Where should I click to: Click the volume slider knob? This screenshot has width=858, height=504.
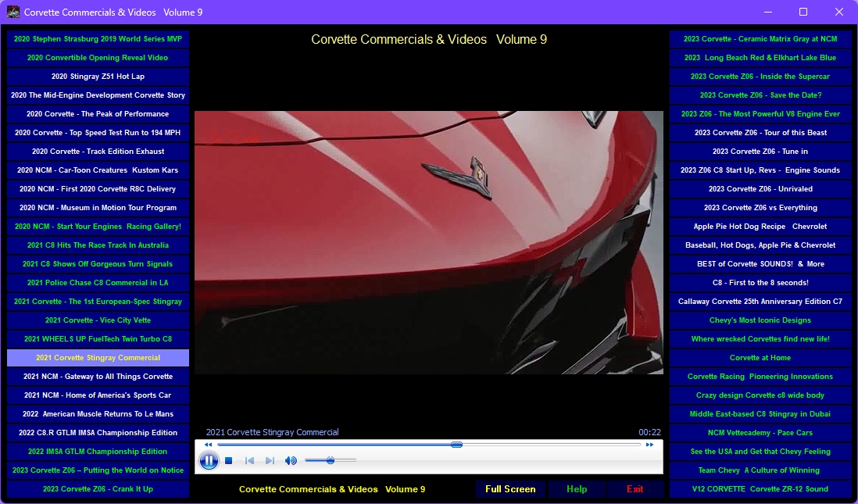tap(331, 461)
